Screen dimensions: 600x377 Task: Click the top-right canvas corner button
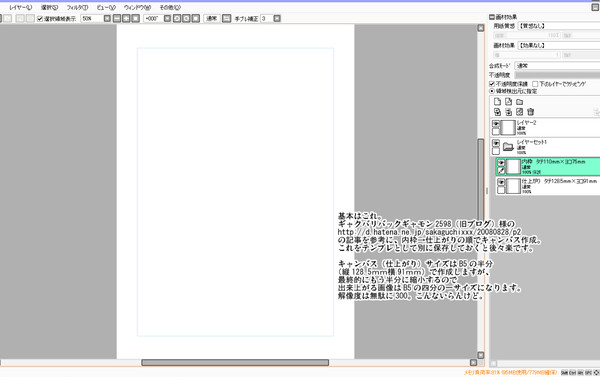click(x=481, y=28)
